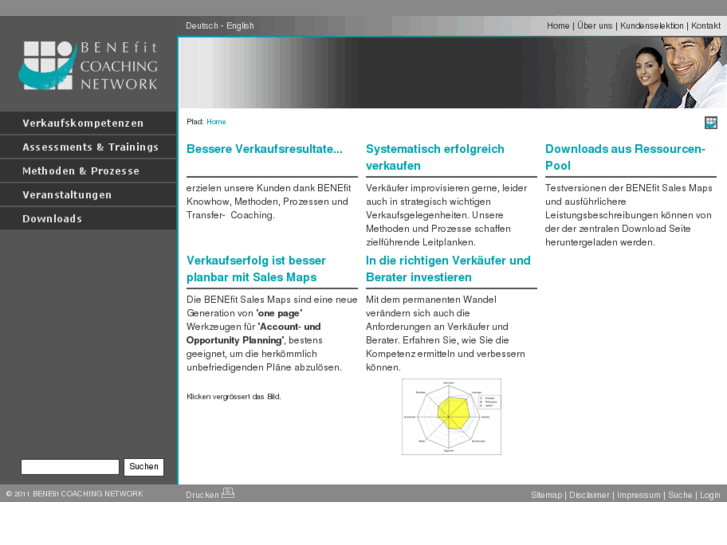Click the Login footer link
This screenshot has width=727, height=545.
[710, 495]
